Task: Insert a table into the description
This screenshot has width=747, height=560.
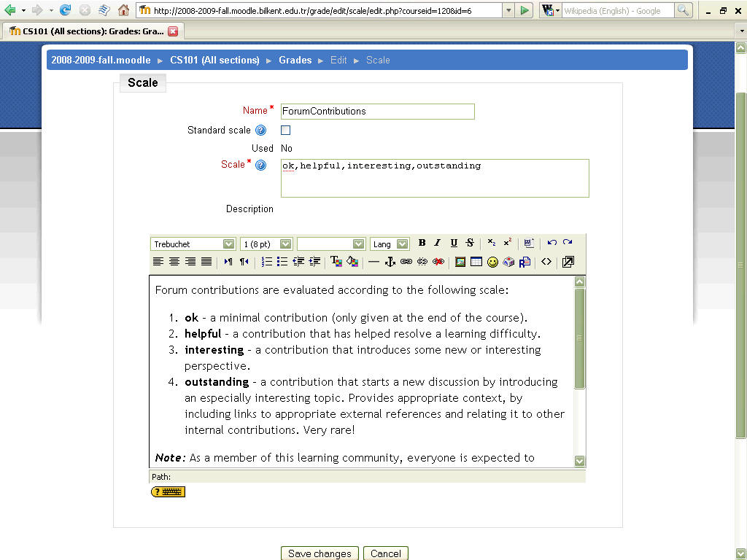Action: [476, 262]
